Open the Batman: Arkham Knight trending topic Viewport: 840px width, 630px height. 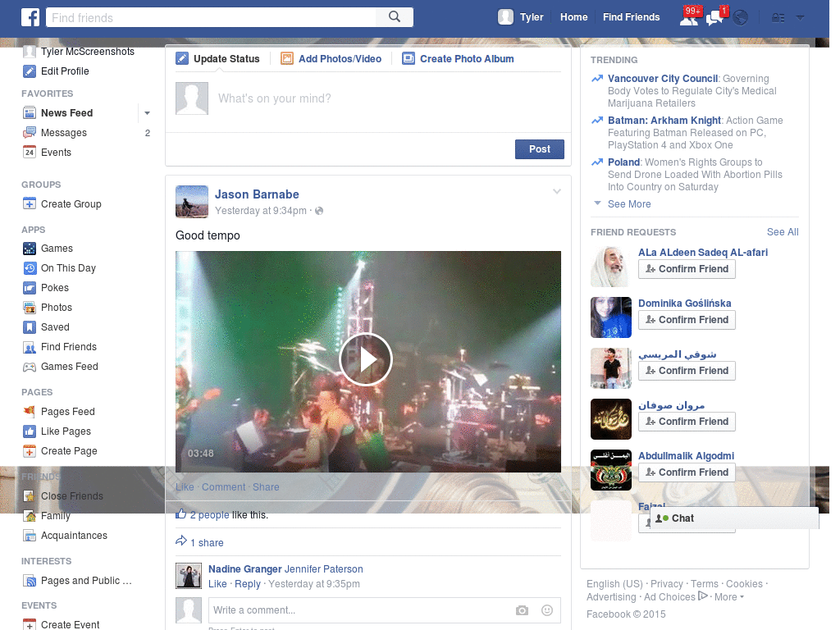click(x=664, y=121)
